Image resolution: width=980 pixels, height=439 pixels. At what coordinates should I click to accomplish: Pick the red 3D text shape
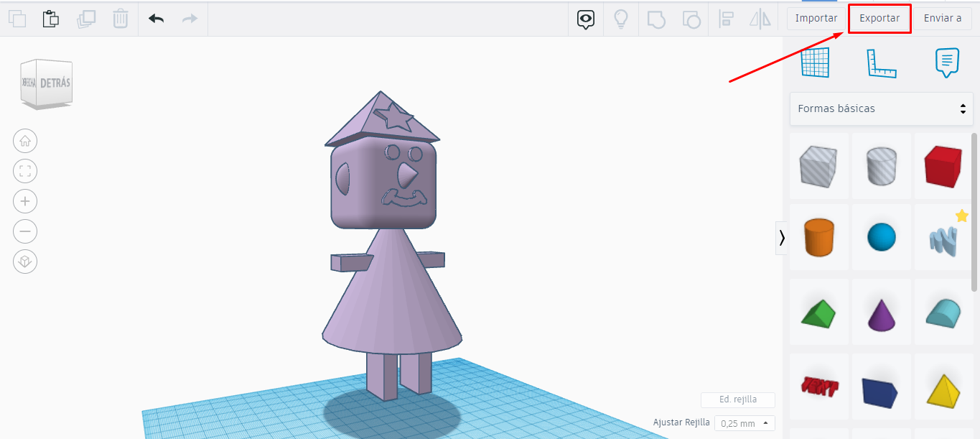point(818,387)
